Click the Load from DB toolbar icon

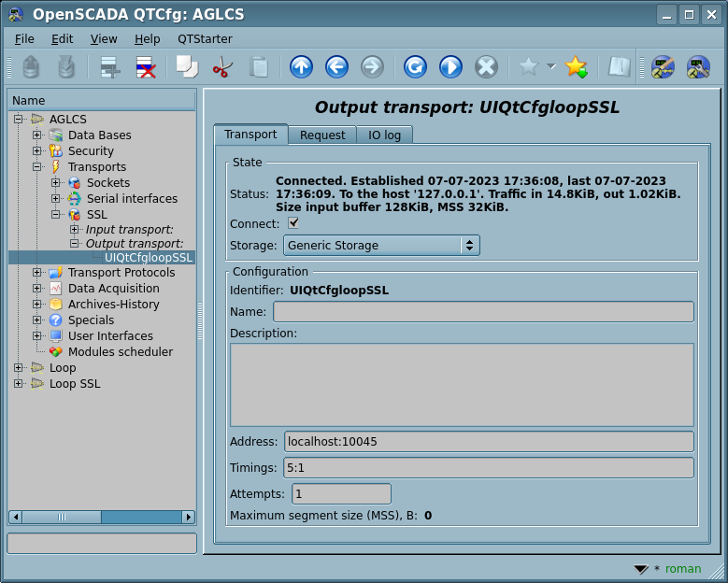31,67
